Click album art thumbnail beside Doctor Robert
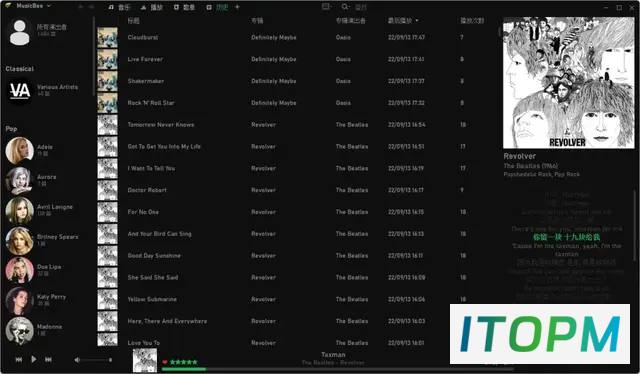Image resolution: width=640 pixels, height=374 pixels. (107, 190)
